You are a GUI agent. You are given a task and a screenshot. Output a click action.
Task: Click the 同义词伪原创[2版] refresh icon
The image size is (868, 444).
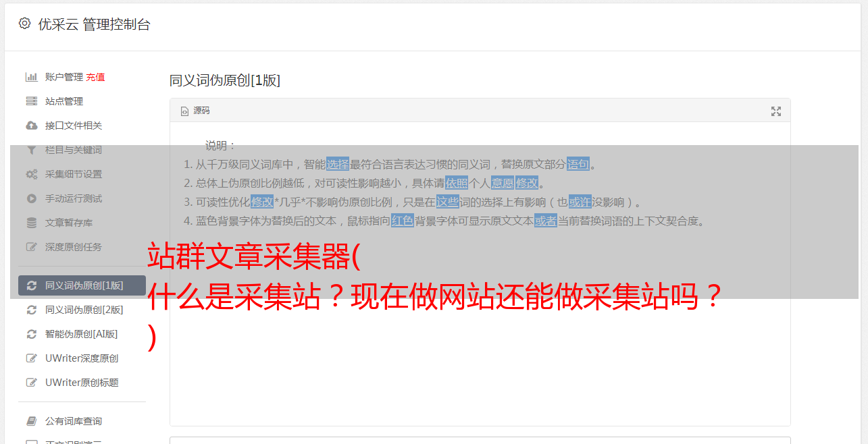tap(31, 310)
